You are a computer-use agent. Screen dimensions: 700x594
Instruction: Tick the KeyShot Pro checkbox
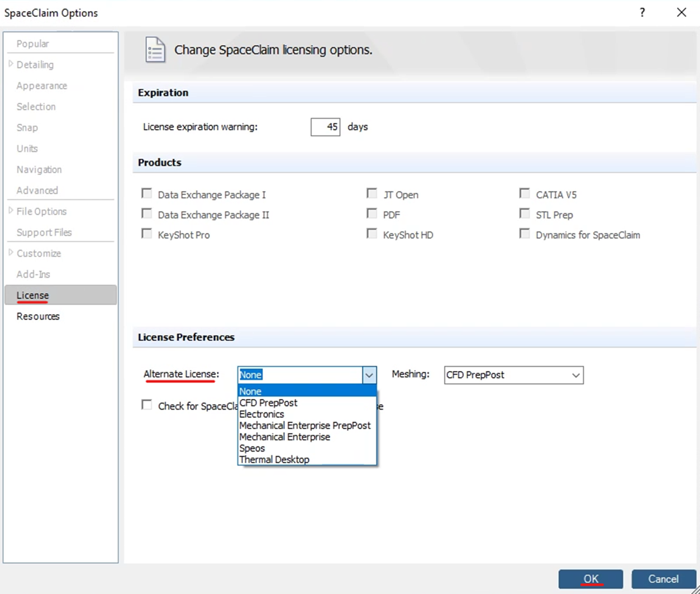click(x=147, y=234)
